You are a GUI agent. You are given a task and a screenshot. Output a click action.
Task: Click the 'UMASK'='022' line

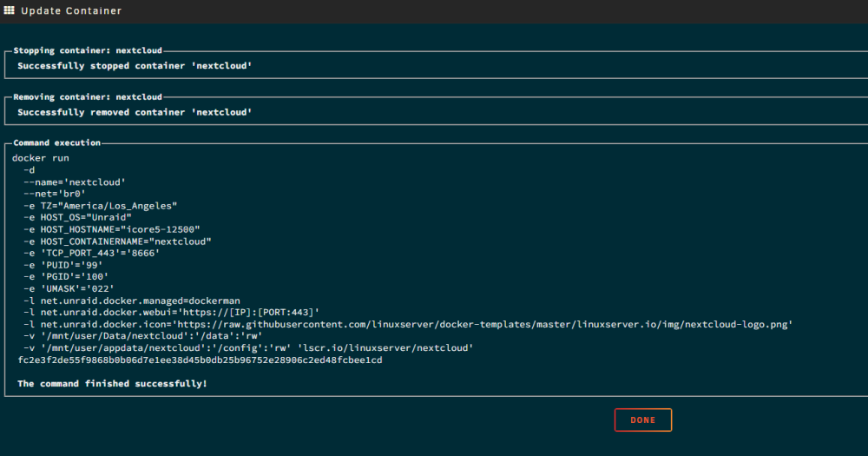(69, 288)
